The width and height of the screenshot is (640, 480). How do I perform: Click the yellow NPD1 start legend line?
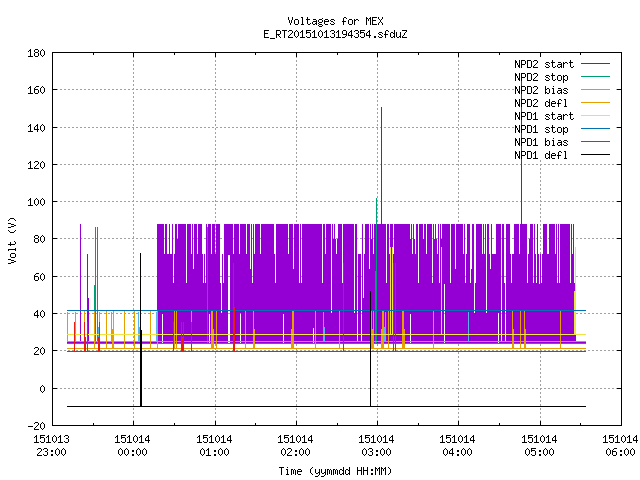(x=595, y=116)
